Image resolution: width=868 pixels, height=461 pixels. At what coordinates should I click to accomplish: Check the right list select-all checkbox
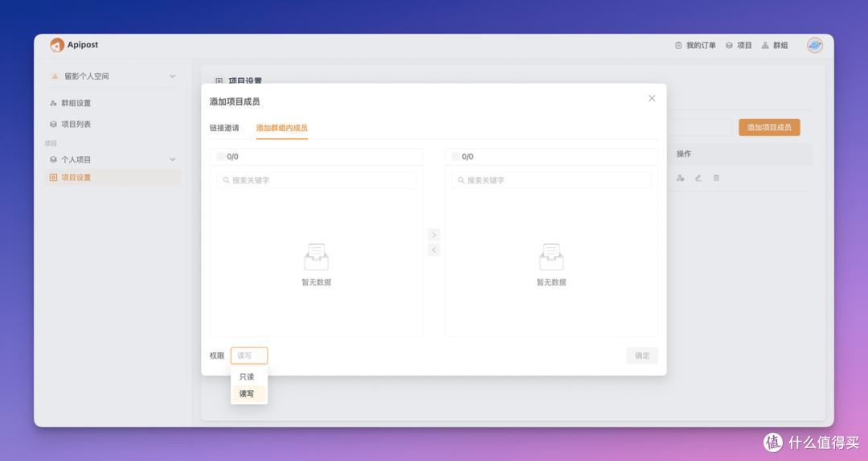[455, 157]
